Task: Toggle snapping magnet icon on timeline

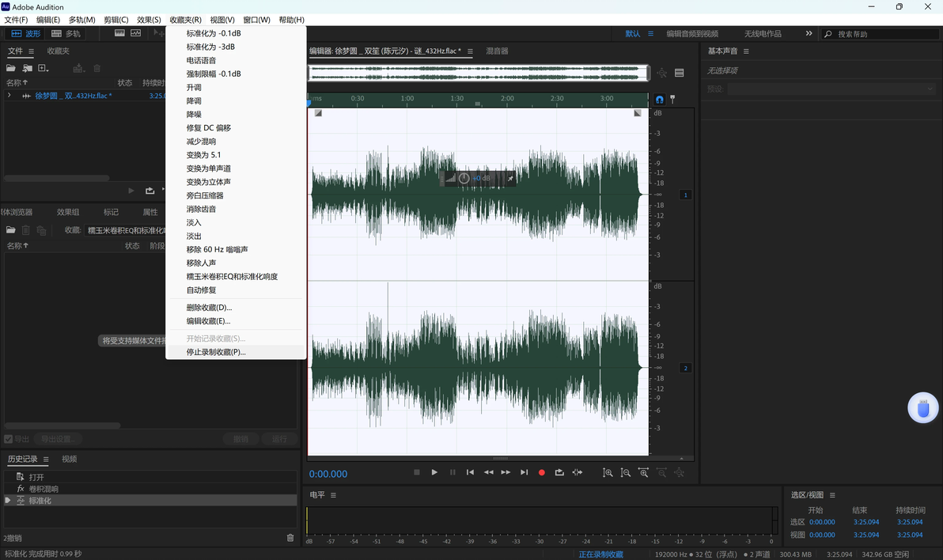Action: click(x=659, y=100)
